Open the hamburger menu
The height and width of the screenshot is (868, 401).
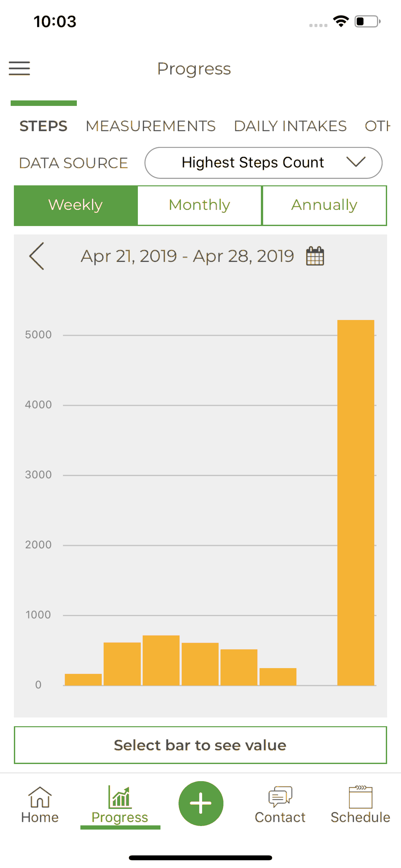19,68
